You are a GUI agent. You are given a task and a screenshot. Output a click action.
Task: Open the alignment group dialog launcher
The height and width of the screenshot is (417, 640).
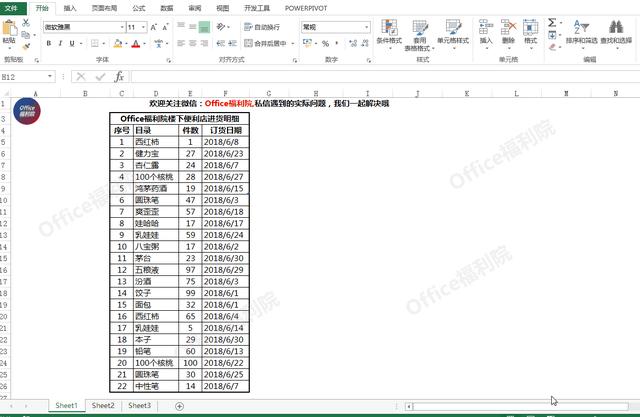(x=295, y=60)
